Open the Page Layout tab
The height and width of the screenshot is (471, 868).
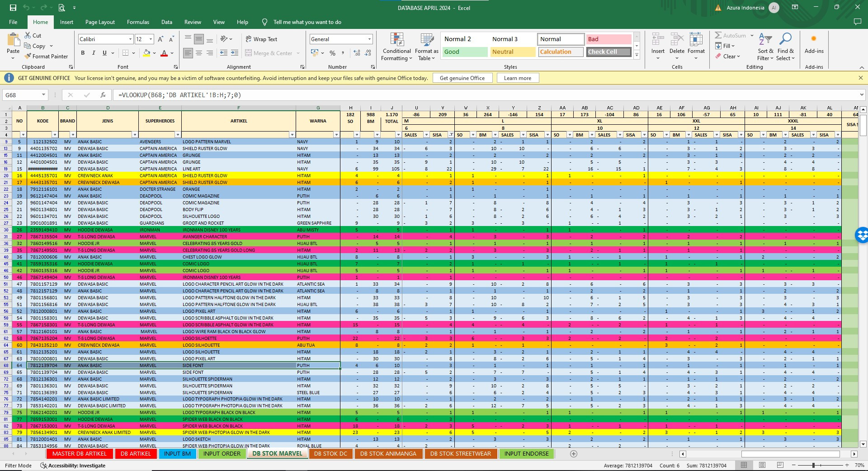click(x=100, y=22)
